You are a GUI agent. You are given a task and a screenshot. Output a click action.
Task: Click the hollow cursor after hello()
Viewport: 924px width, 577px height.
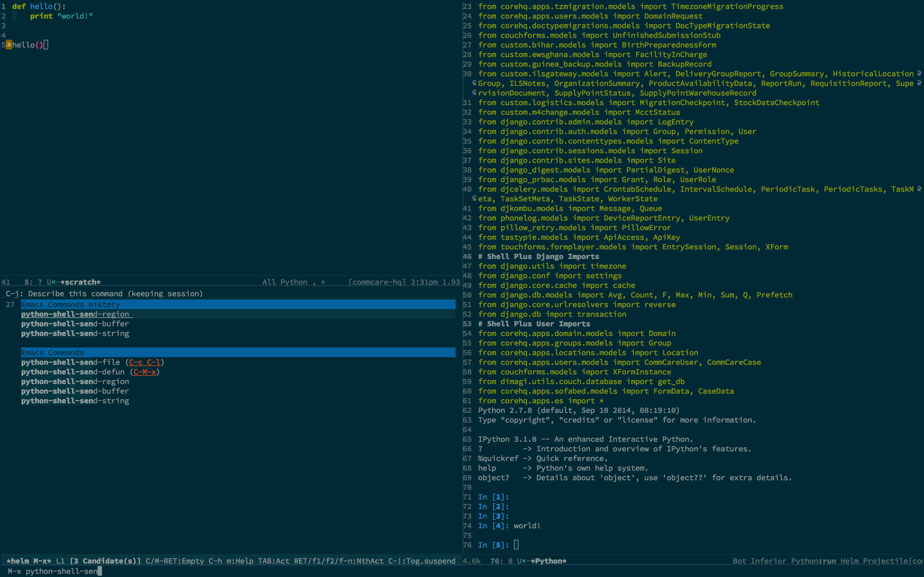click(x=46, y=45)
